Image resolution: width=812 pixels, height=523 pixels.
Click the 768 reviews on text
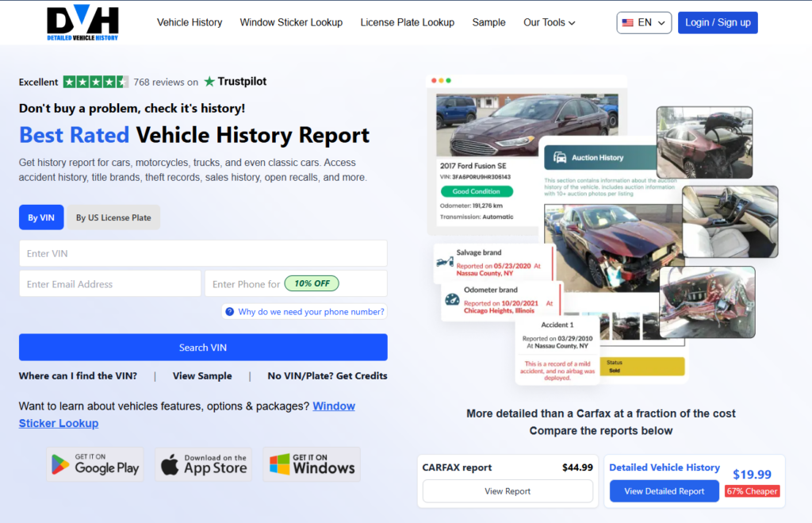click(x=166, y=82)
